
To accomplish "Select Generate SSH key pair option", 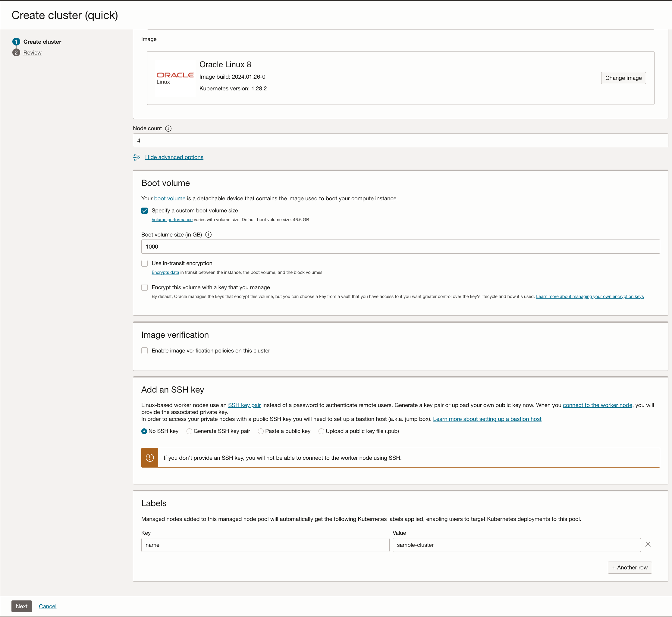I will [x=190, y=431].
